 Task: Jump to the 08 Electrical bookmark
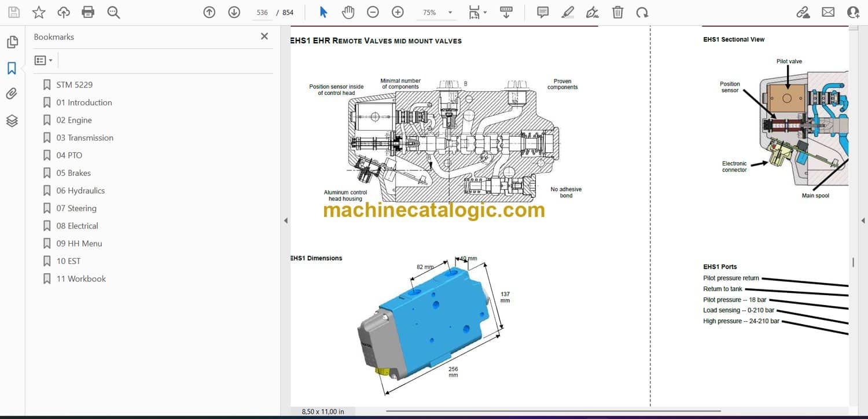(x=77, y=226)
